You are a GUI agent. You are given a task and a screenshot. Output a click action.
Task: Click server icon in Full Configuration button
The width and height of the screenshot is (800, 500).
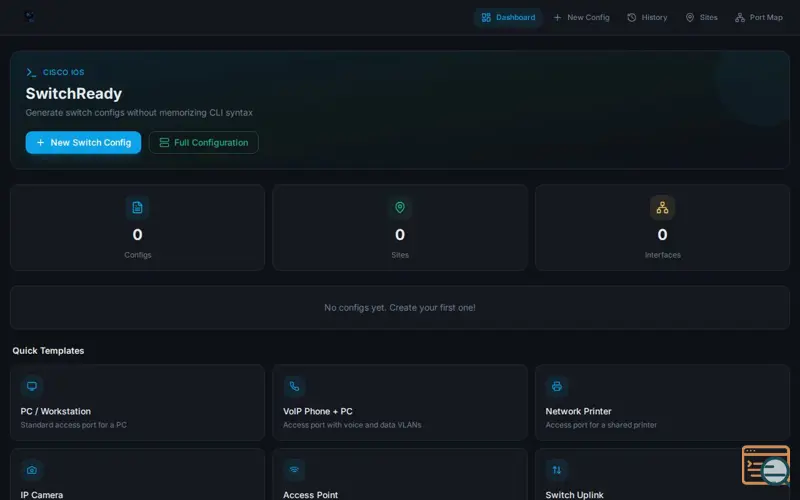164,142
